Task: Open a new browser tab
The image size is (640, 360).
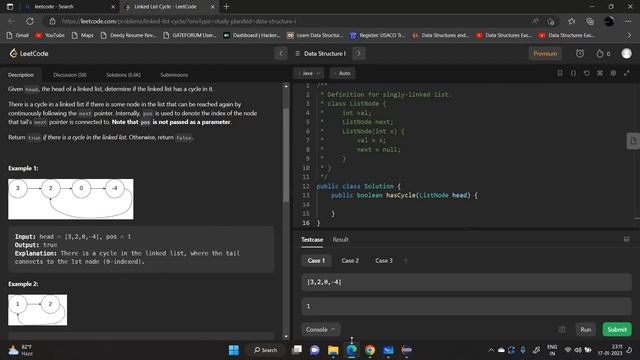Action: tap(227, 7)
